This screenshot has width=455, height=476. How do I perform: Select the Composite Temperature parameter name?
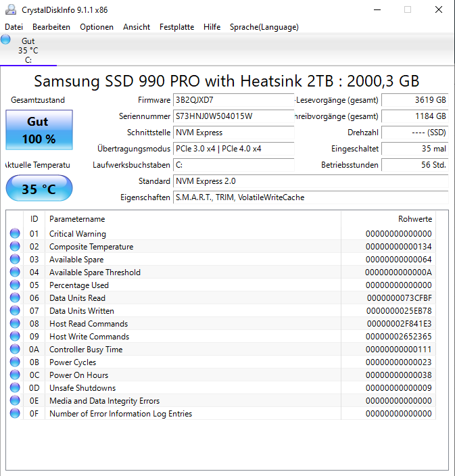pyautogui.click(x=91, y=247)
